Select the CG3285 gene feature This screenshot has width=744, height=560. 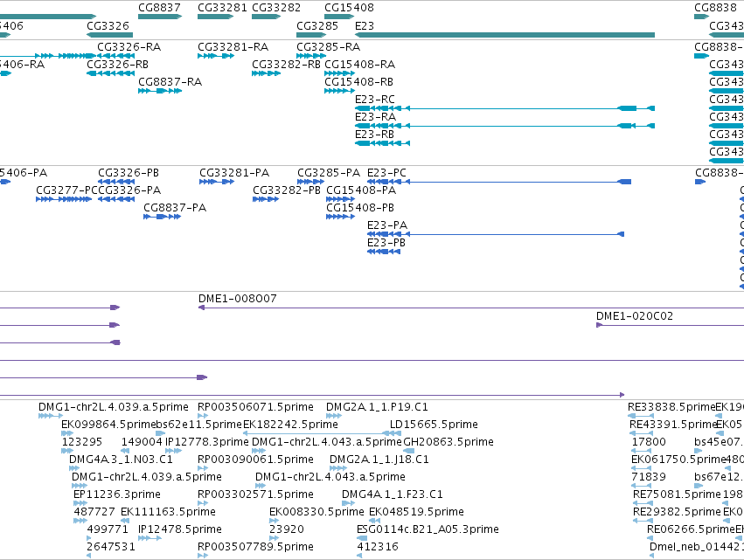311,35
